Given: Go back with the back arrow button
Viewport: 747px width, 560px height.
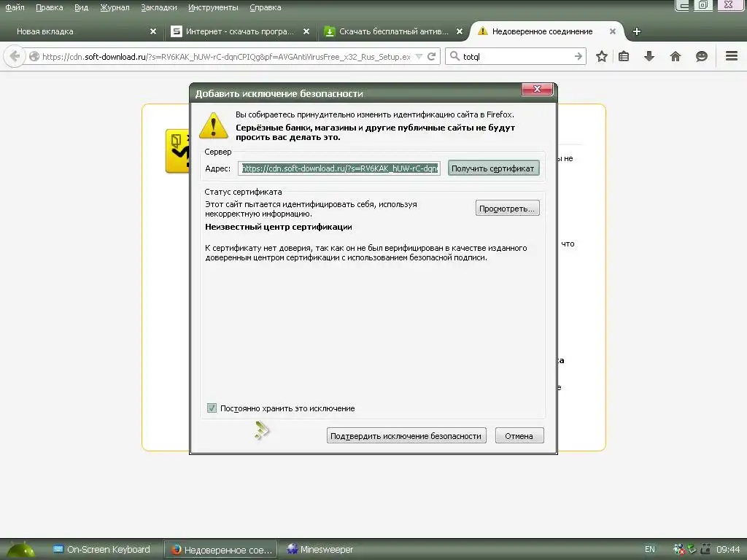Looking at the screenshot, I should click(x=15, y=56).
